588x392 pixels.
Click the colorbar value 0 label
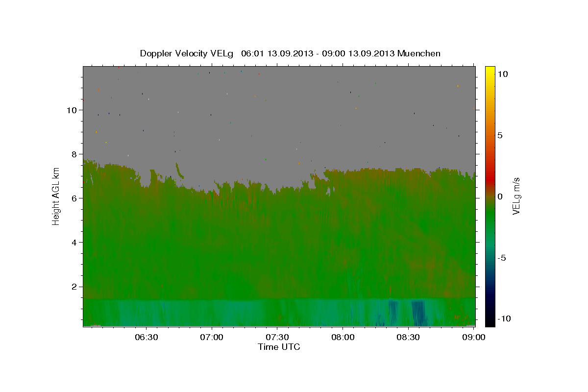coord(500,196)
